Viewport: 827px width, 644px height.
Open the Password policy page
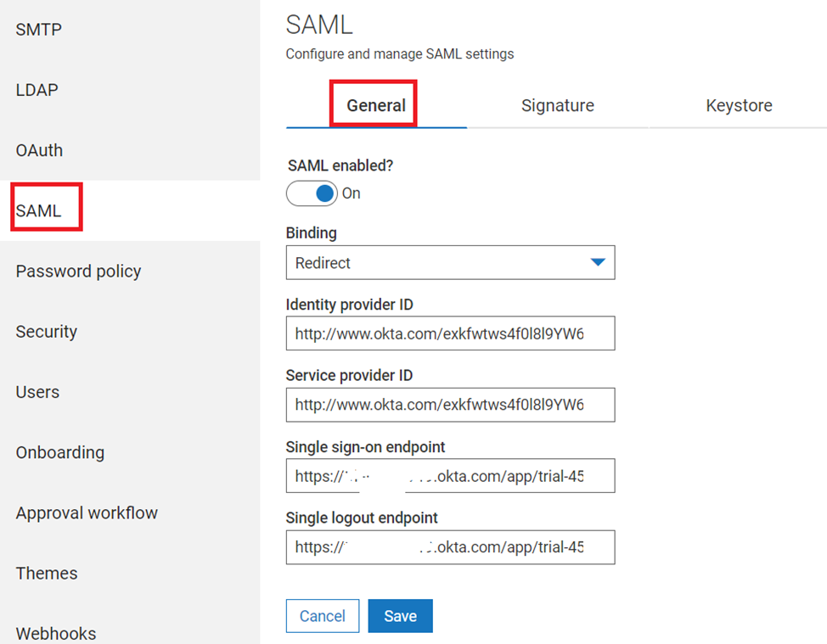coord(78,272)
